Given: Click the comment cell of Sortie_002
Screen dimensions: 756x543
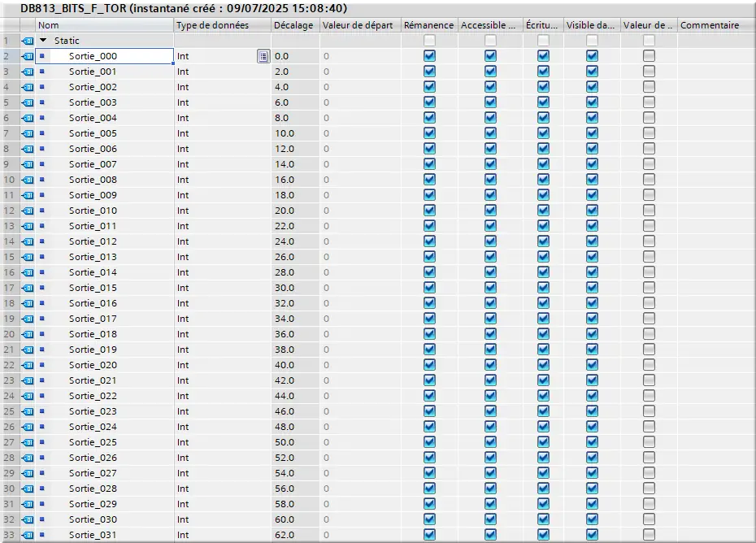Looking at the screenshot, I should (715, 87).
